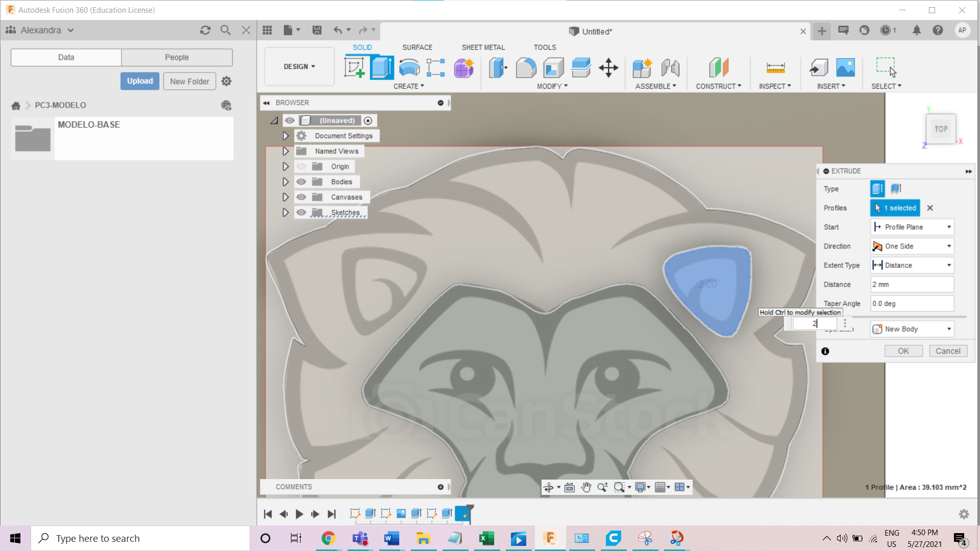This screenshot has width=980, height=551.
Task: Click the TOP face of view cube
Action: coord(941,129)
